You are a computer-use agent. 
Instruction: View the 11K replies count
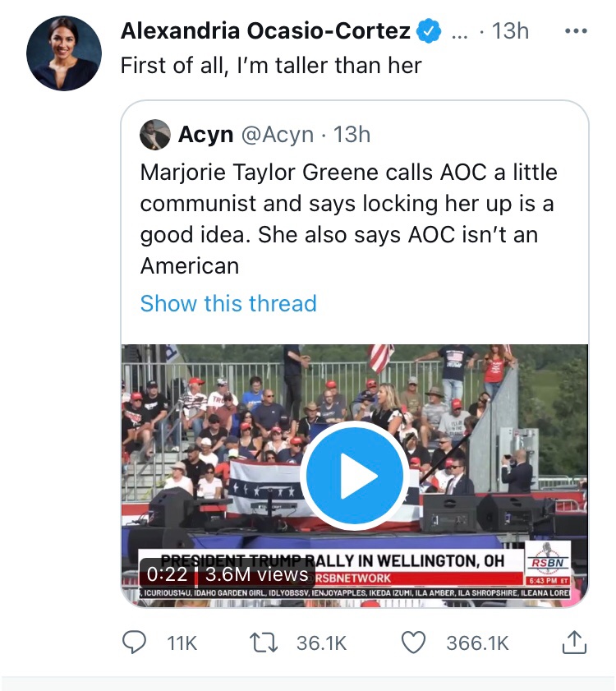[182, 643]
